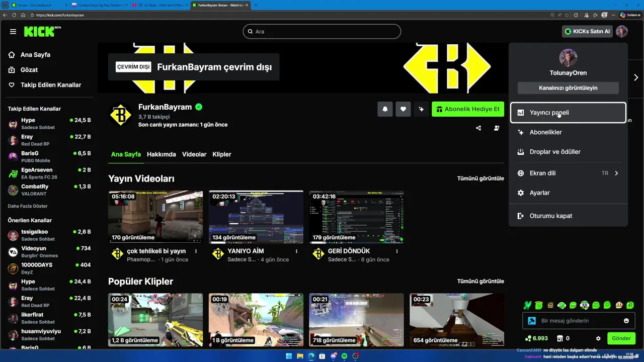Open ilkerfirat recommended channel
This screenshot has width=644, height=362.
click(x=49, y=318)
